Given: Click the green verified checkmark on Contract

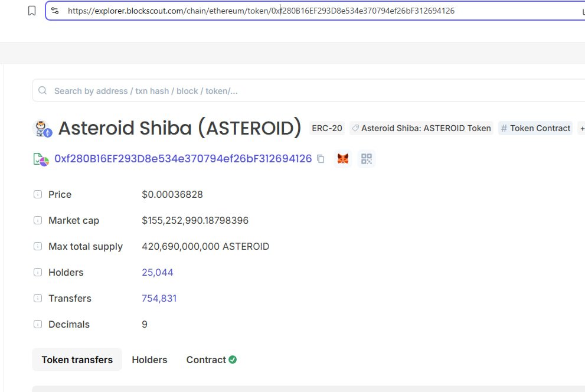Looking at the screenshot, I should 233,360.
